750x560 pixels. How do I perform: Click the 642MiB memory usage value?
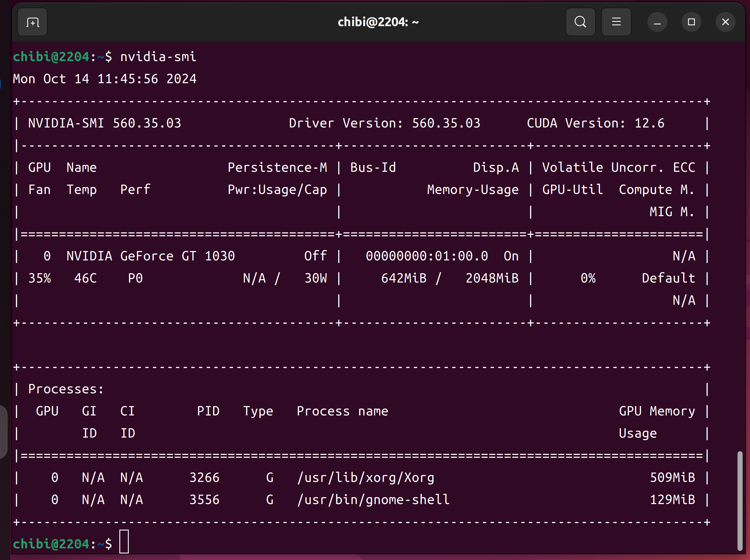pyautogui.click(x=404, y=279)
